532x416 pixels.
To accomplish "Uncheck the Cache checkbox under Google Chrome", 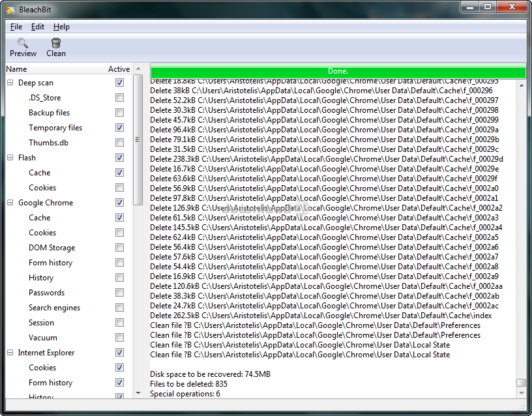I will tap(119, 218).
